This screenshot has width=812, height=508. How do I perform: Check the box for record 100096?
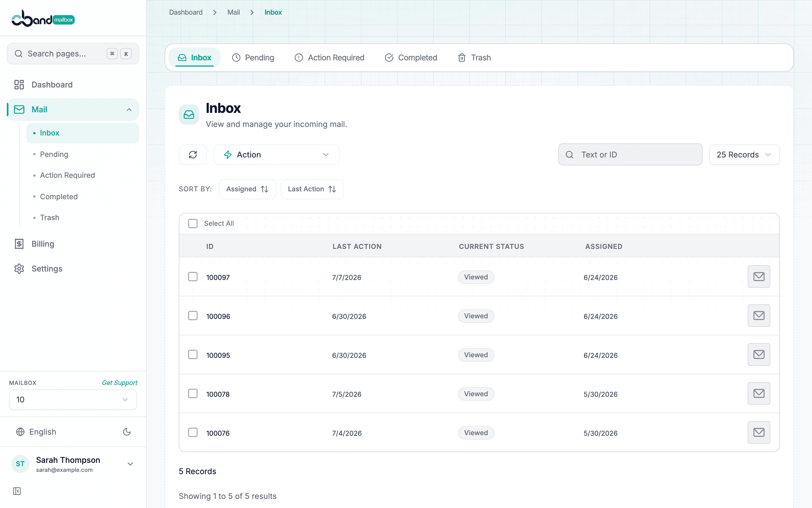pyautogui.click(x=193, y=316)
